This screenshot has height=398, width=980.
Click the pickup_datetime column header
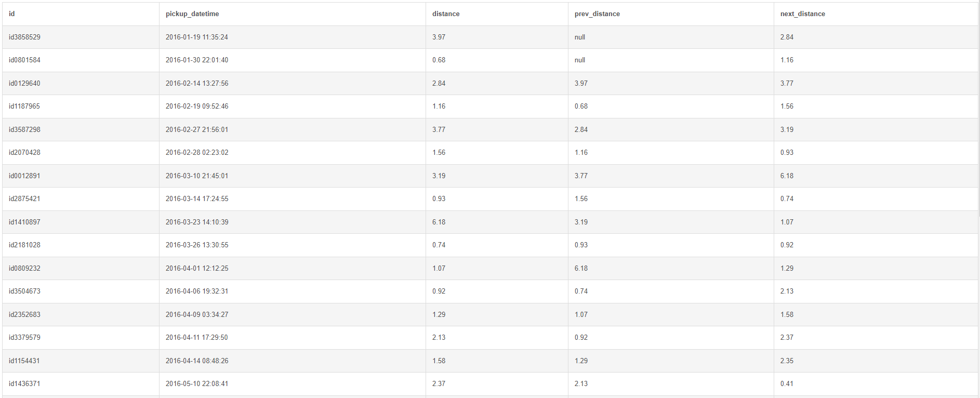(192, 14)
